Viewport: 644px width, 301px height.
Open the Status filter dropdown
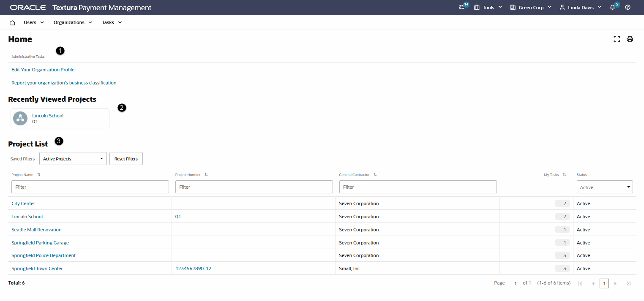tap(605, 187)
